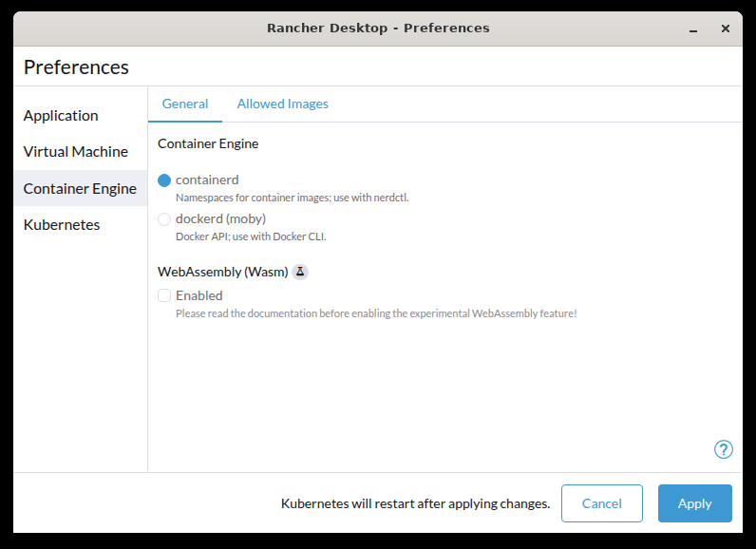Close the Preferences window
756x549 pixels.
tap(726, 28)
